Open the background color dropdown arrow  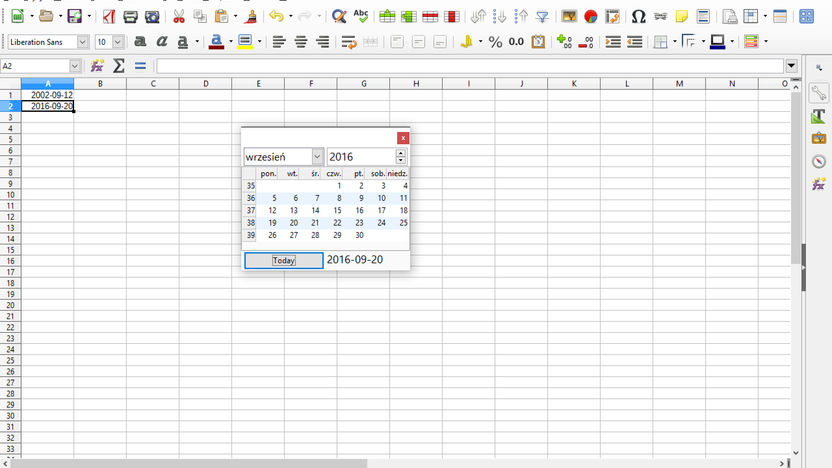click(259, 41)
